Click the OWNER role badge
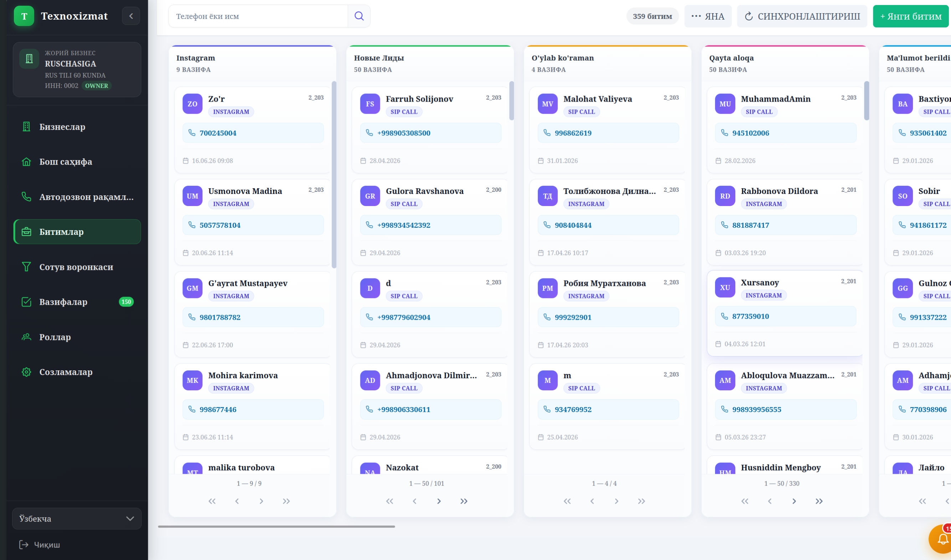951x560 pixels. (97, 86)
